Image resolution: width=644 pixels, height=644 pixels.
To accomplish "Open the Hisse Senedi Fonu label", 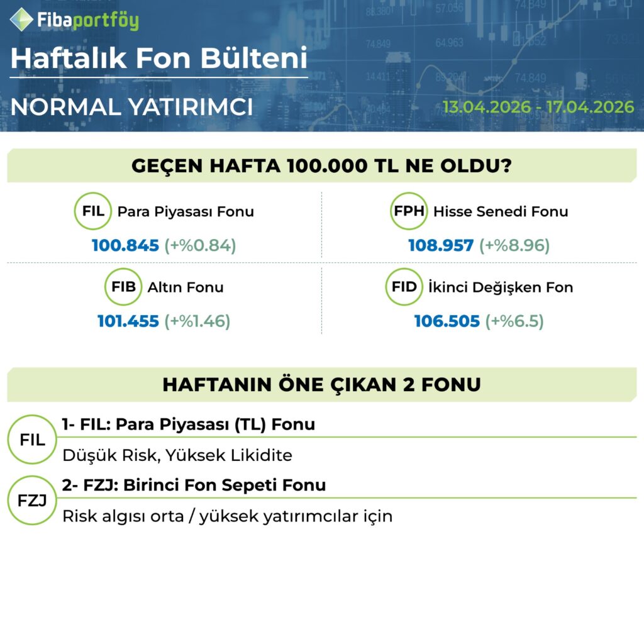I will 500,211.
